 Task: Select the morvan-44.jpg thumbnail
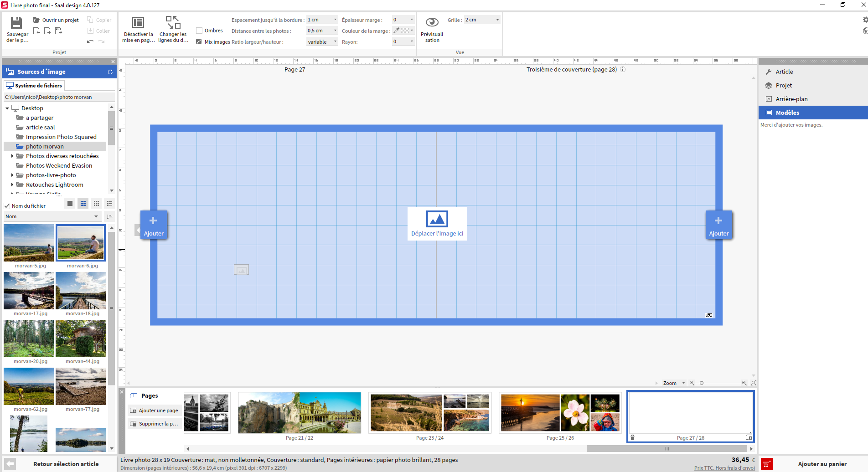tap(81, 339)
